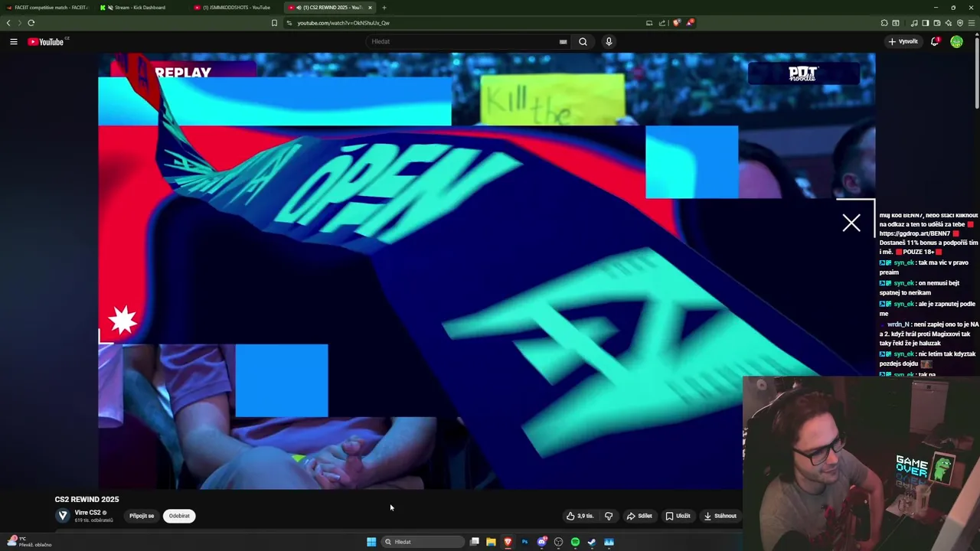Go back with the browser back arrow
The image size is (980, 551).
pyautogui.click(x=8, y=23)
